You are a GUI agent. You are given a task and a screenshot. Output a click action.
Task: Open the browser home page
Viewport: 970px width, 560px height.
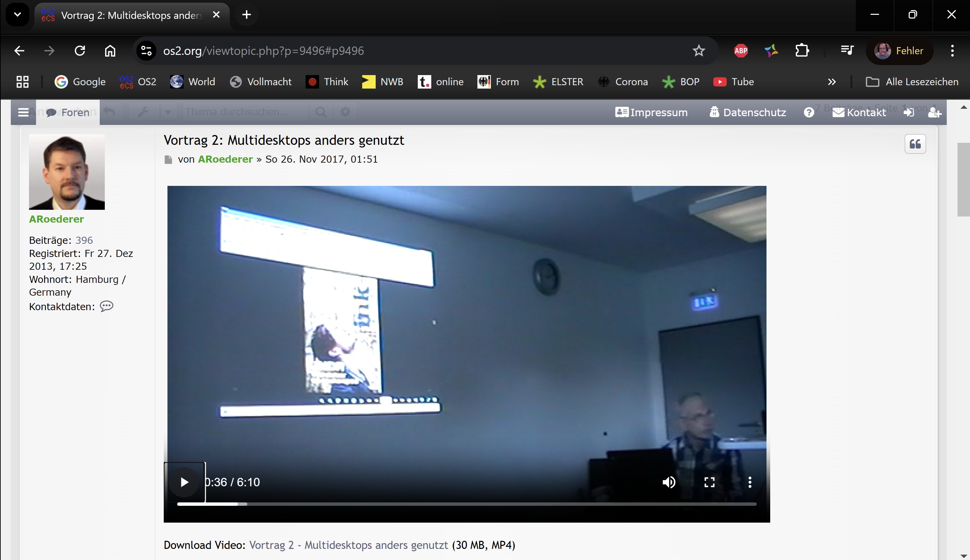click(x=110, y=51)
